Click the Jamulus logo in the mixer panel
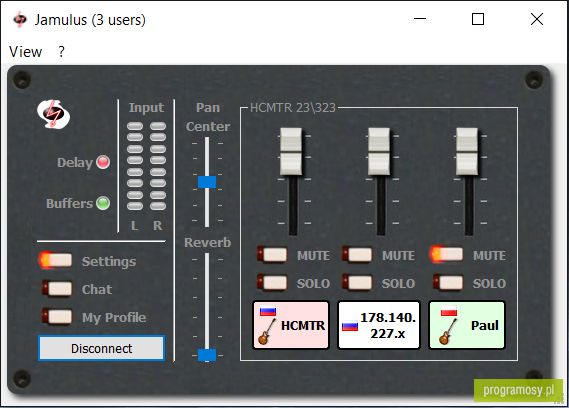Viewport: 569px width, 408px height. 54,114
